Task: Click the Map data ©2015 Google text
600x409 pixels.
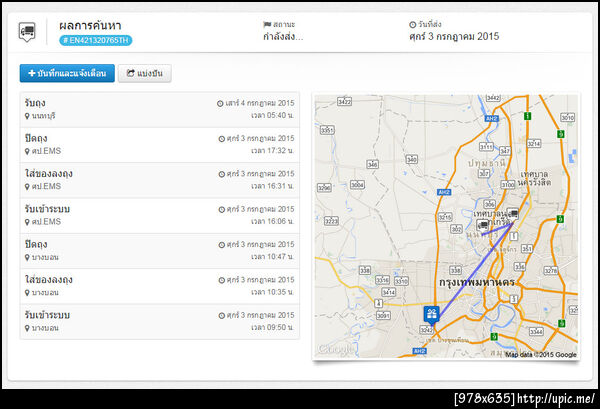Action: point(541,355)
